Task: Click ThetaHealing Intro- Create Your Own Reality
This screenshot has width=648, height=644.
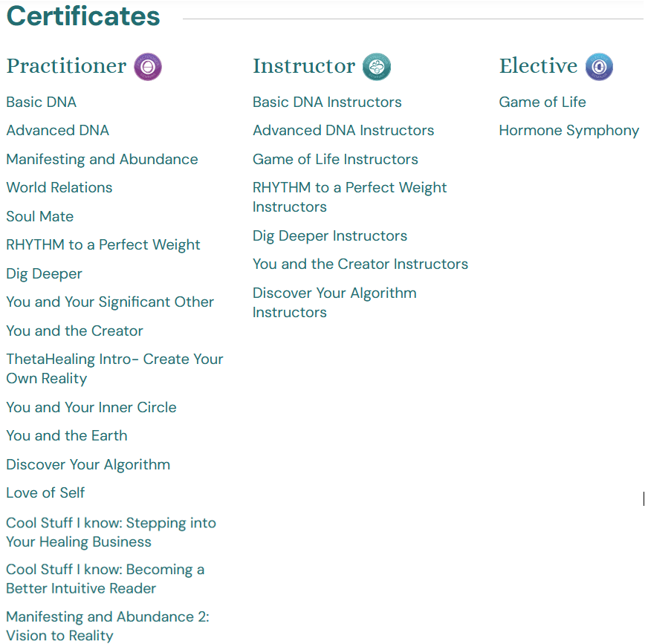Action: tap(114, 368)
